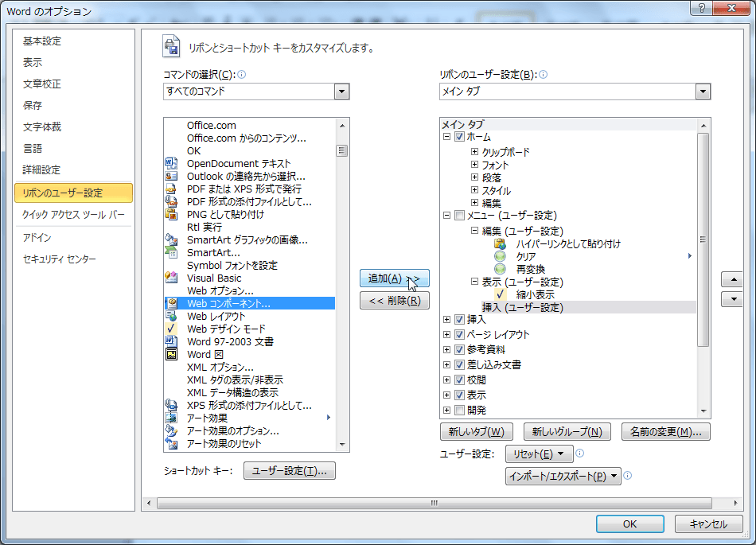
Task: Uncheck the 差し込み文書 checkbox
Action: (x=459, y=364)
